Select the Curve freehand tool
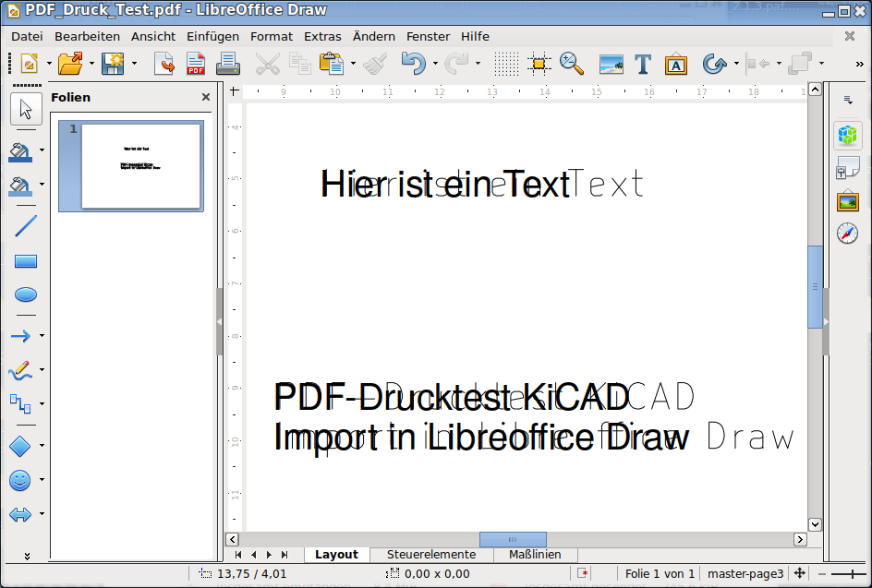The height and width of the screenshot is (588, 872). (20, 369)
